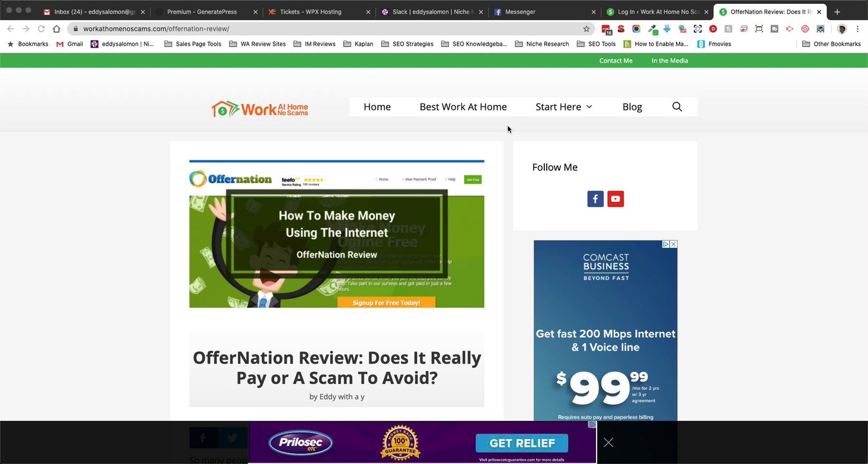Click the Comcast Business 200 Mbps ad
The image size is (868, 464).
(606, 331)
